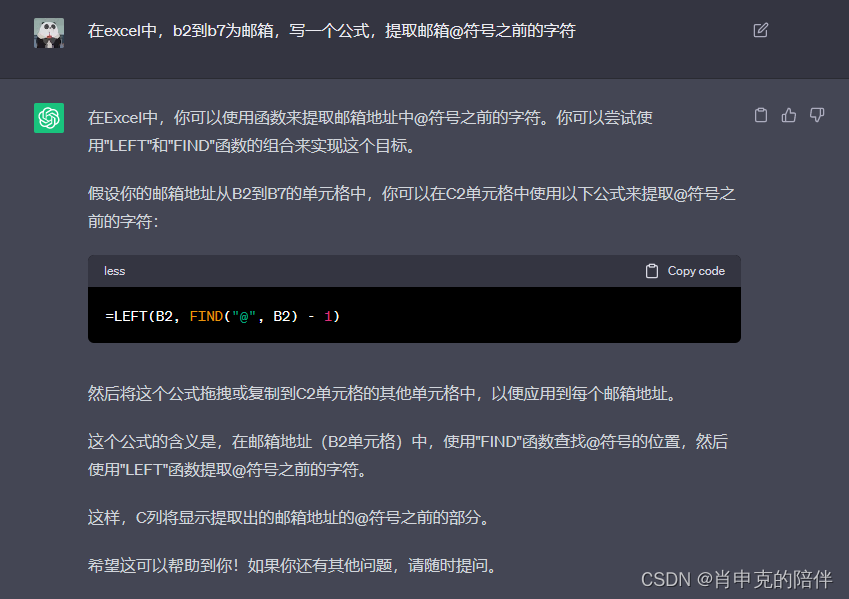Copy the assistant response with clipboard icon
The height and width of the screenshot is (599, 849).
[x=761, y=115]
